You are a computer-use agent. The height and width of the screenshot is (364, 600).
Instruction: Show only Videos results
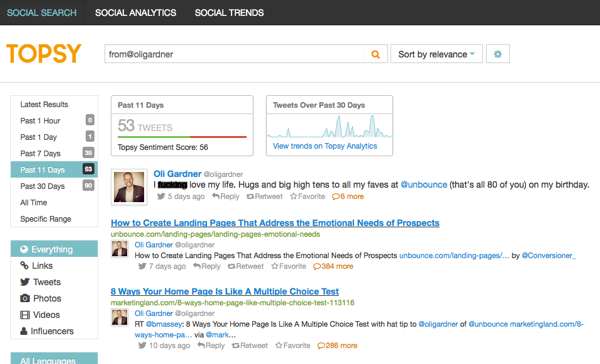tap(40, 315)
